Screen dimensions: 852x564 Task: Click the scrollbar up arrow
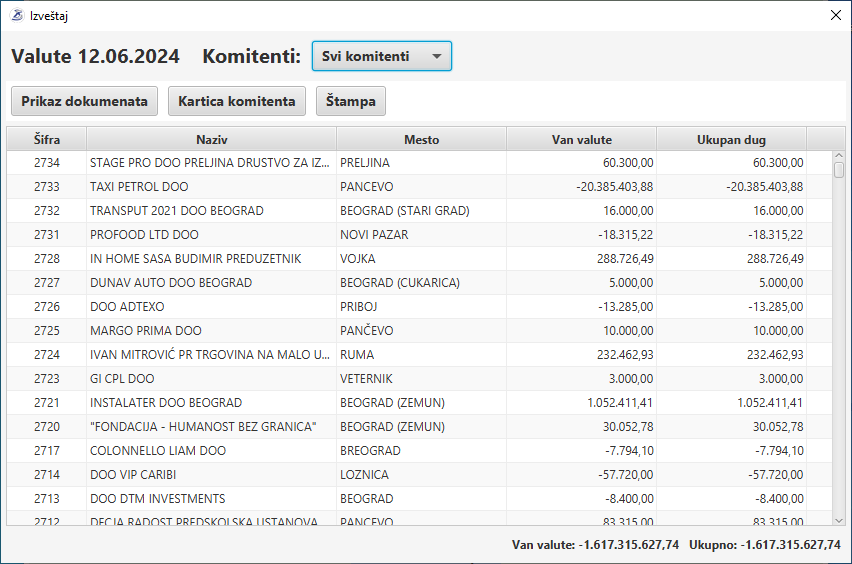coord(839,156)
